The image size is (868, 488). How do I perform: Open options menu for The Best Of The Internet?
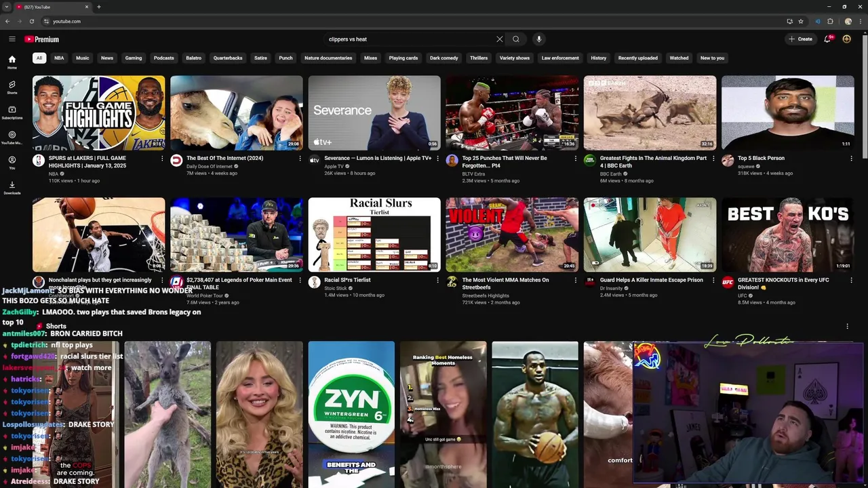(x=300, y=159)
